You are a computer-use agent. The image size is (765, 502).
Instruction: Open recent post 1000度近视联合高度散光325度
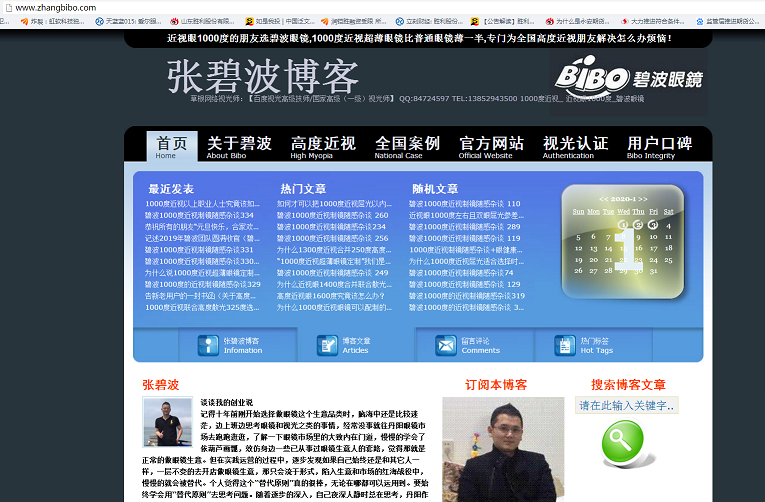click(x=202, y=307)
